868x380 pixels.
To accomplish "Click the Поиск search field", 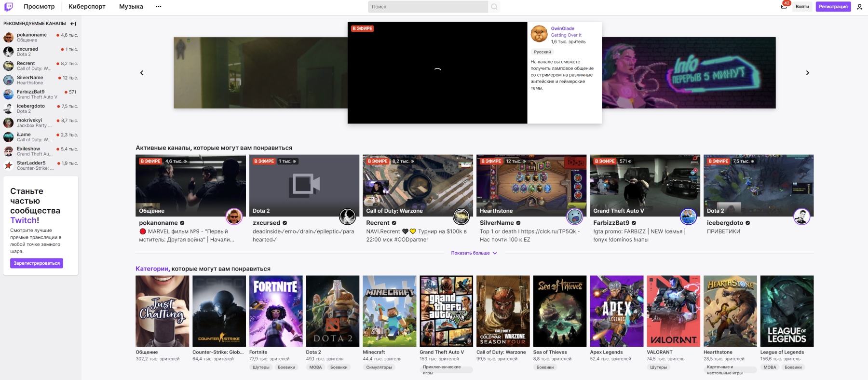I will click(x=428, y=7).
